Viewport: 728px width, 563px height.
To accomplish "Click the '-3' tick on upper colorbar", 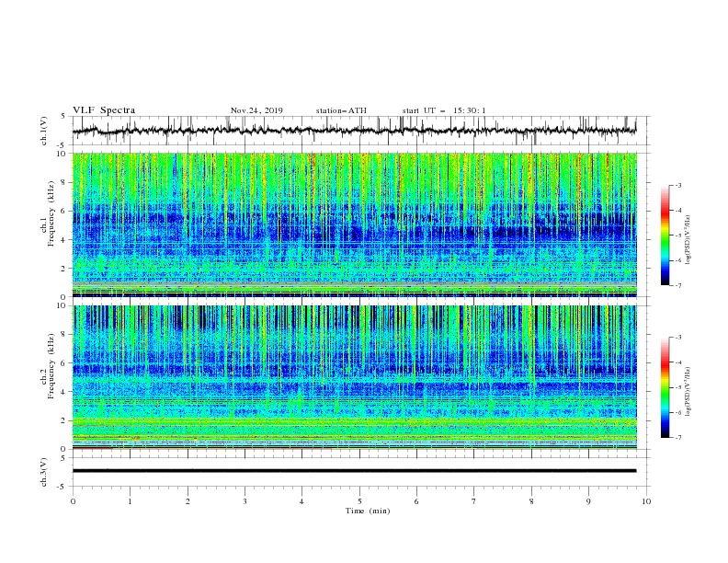I will [677, 185].
